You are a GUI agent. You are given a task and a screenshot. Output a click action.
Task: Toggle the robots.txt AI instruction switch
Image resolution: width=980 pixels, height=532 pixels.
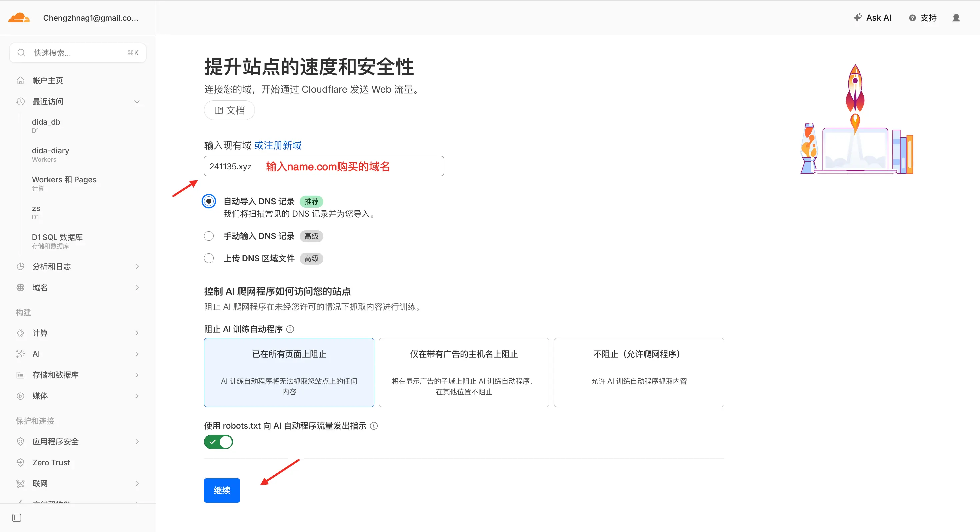218,442
